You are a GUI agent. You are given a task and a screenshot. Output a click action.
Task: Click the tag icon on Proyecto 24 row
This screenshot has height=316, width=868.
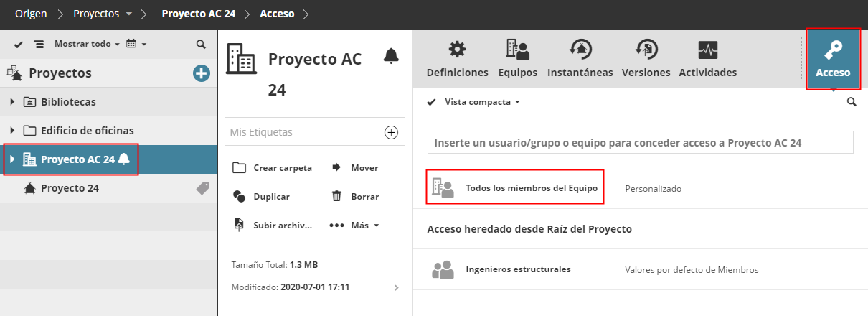[203, 188]
